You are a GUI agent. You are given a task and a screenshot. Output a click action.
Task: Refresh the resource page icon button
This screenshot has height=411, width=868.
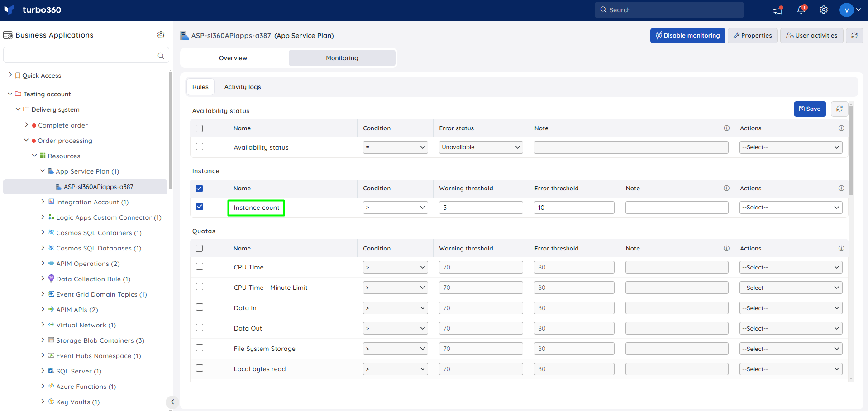pyautogui.click(x=854, y=36)
